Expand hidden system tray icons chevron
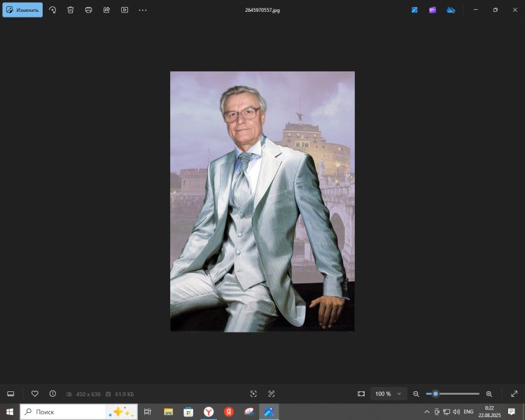The image size is (525, 420). click(x=427, y=412)
